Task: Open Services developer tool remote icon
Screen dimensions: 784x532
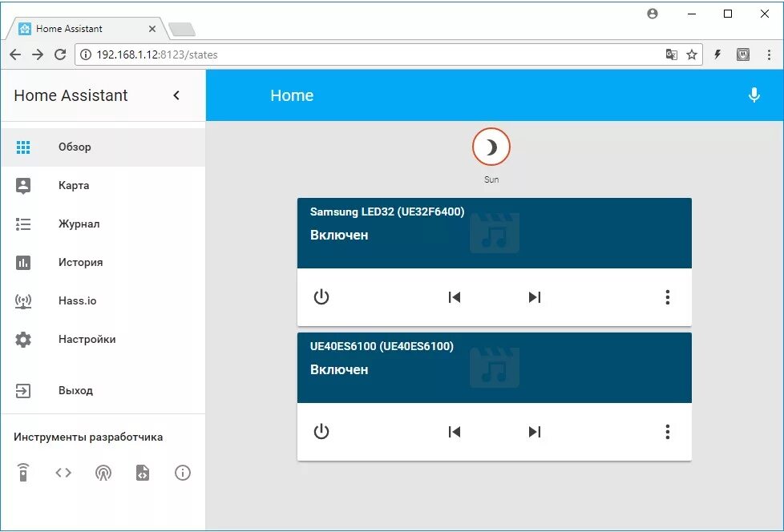Action: 23,473
